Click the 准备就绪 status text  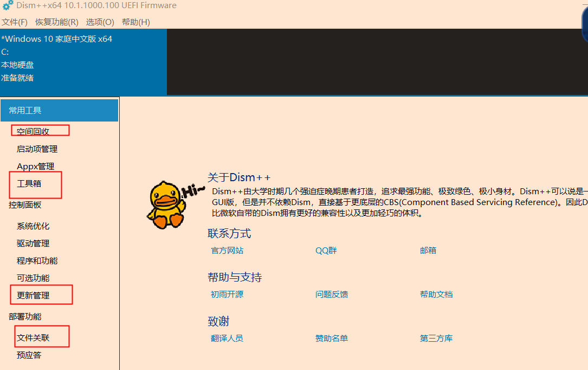pyautogui.click(x=17, y=78)
